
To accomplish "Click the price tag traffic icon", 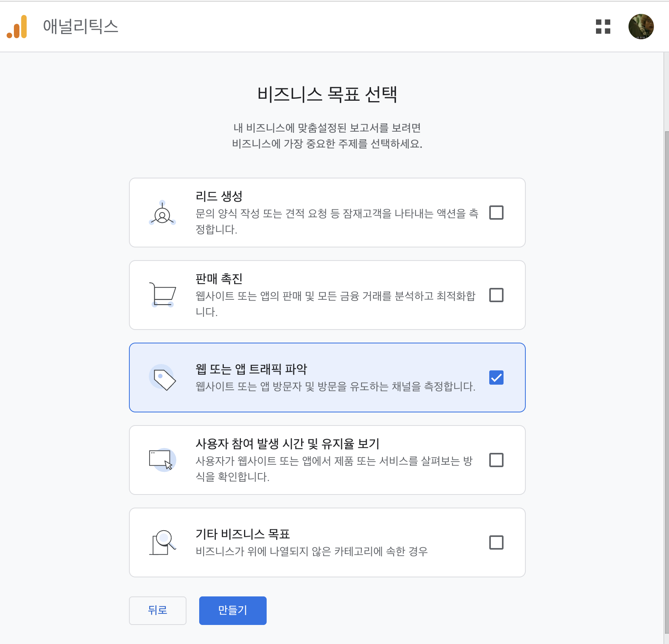I will tap(163, 378).
